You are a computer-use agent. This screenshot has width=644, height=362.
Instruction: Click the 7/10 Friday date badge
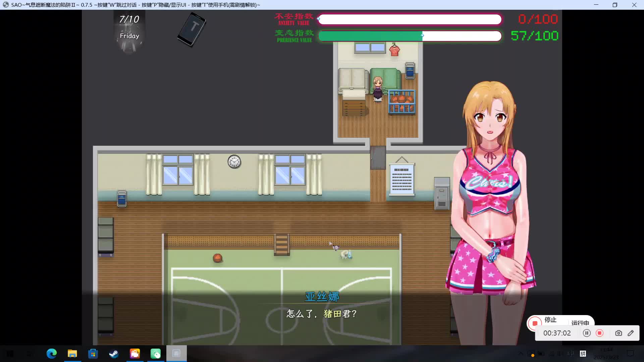(129, 32)
